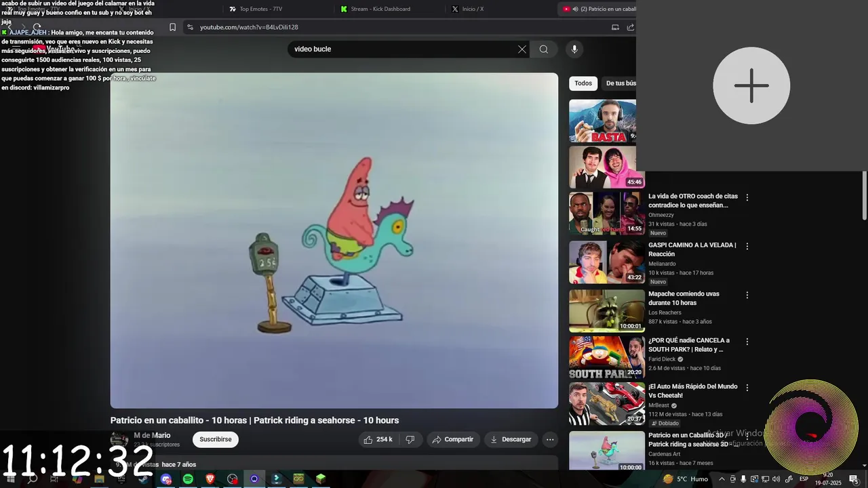Viewport: 868px width, 488px height.
Task: Start voice search with the microphone icon
Action: [x=574, y=49]
